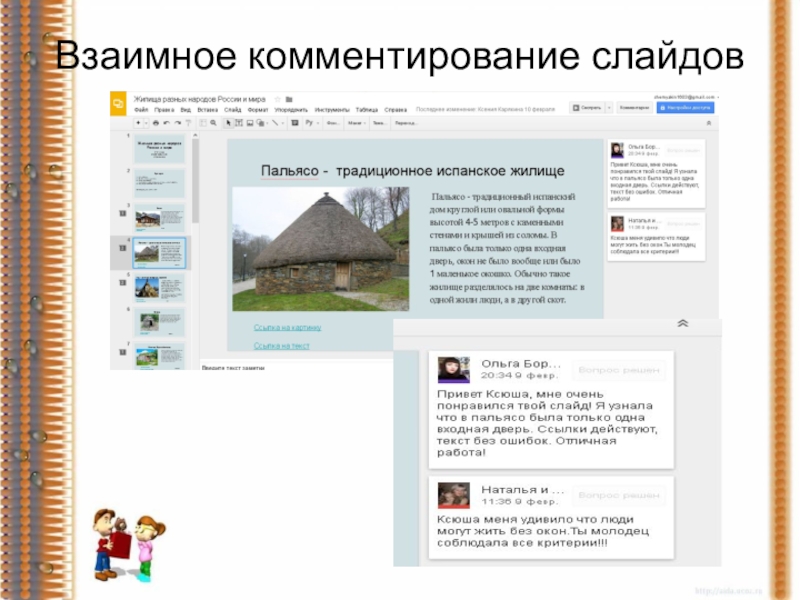Collapse panel with the double chevron icon
800x600 pixels.
point(683,323)
